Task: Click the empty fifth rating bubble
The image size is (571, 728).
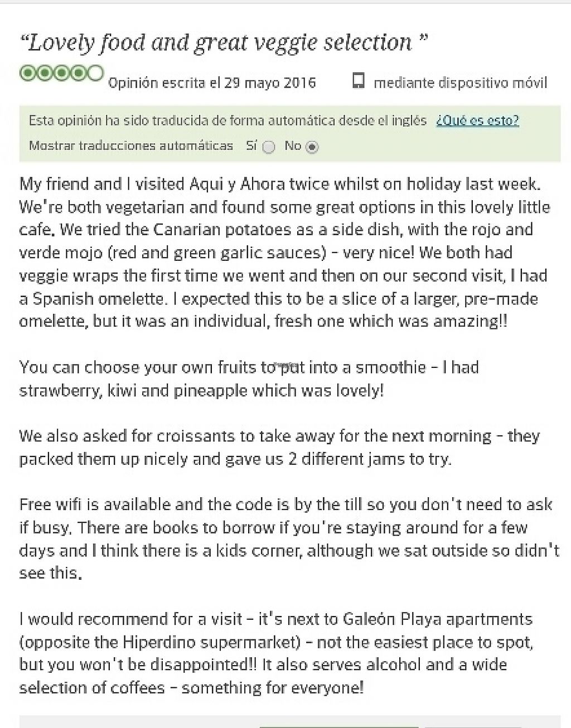Action: 96,73
